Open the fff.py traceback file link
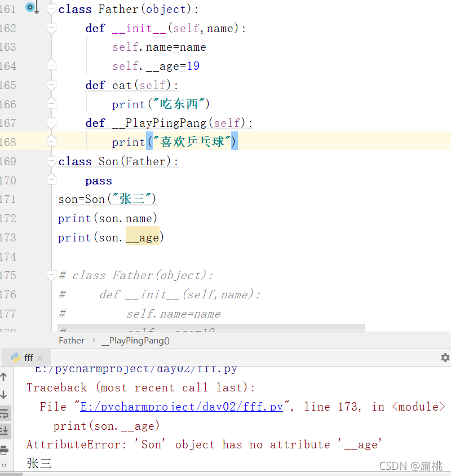451x476 pixels. 182,407
